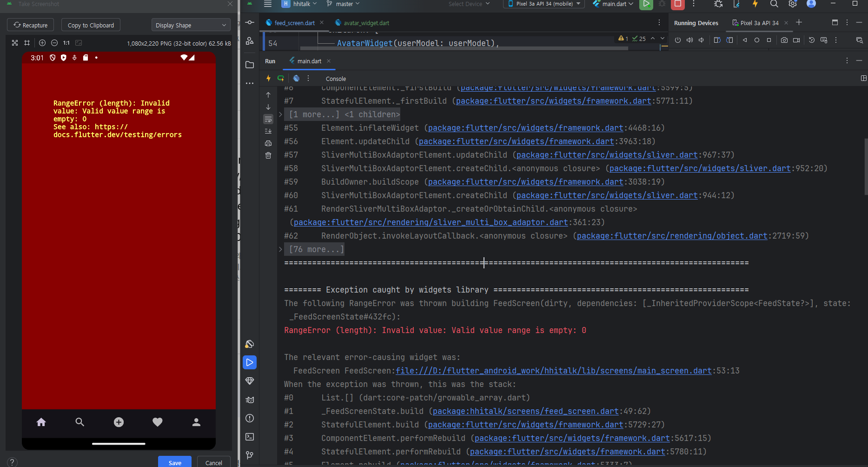Image resolution: width=868 pixels, height=467 pixels.
Task: Open sliver_multi_box_adaptor.dart link
Action: click(x=431, y=222)
